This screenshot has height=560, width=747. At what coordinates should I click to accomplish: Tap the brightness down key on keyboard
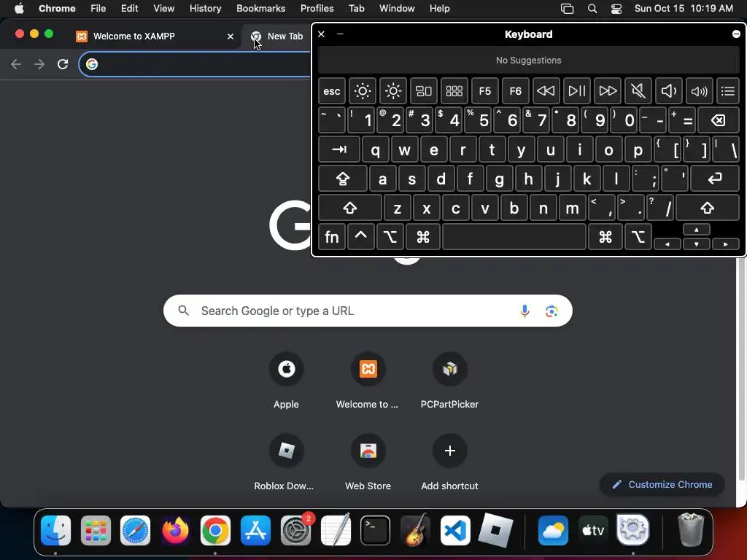[x=362, y=91]
